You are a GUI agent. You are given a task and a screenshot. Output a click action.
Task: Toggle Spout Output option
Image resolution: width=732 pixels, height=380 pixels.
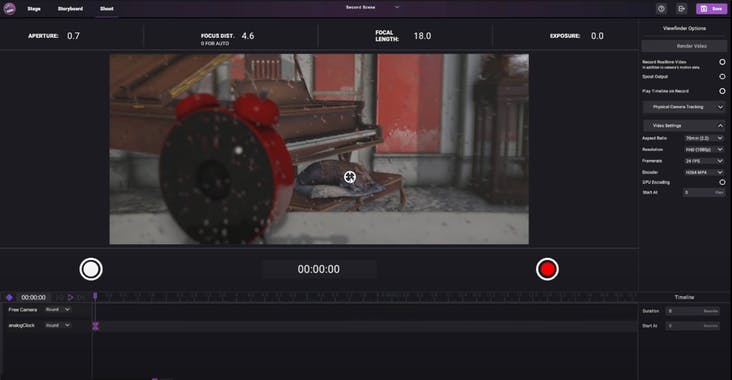(x=722, y=77)
